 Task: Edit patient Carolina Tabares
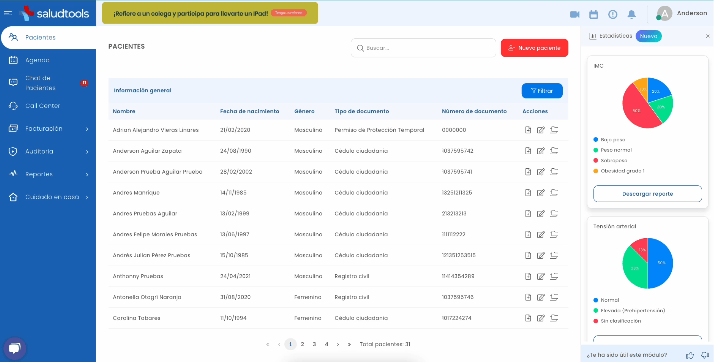pos(541,318)
